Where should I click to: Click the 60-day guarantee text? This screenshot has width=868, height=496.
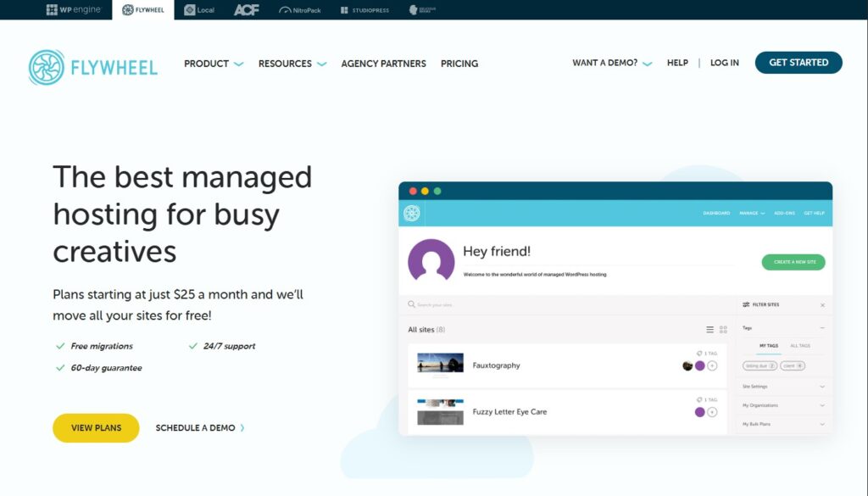click(106, 368)
